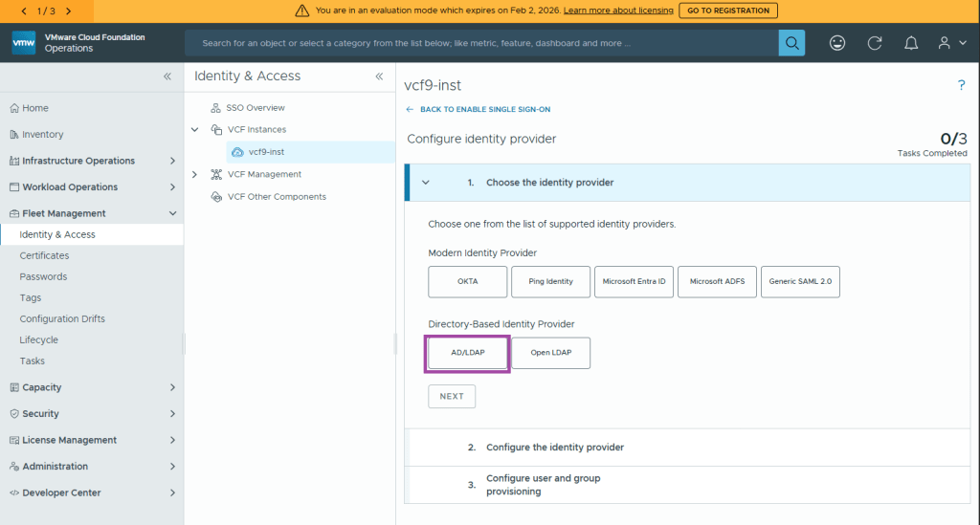980x525 pixels.
Task: Click the help question mark icon
Action: 961,86
